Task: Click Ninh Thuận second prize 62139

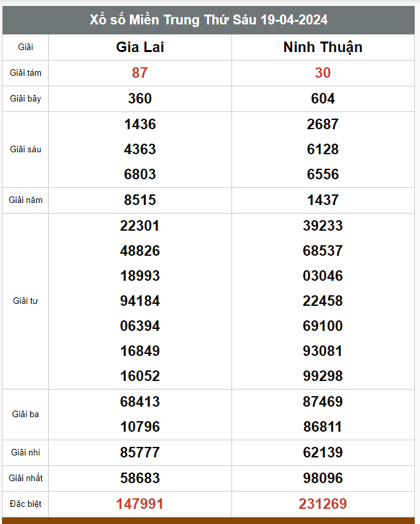Action: pos(322,452)
